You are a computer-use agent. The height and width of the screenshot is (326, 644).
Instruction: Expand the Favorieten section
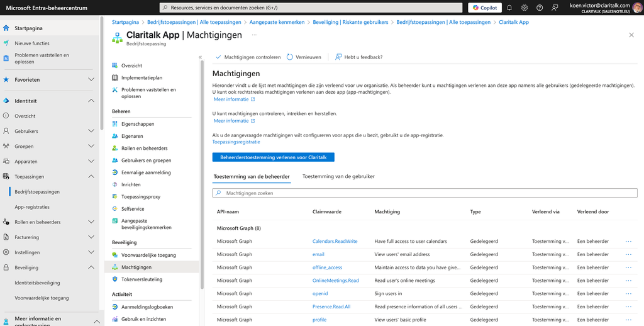tap(91, 80)
